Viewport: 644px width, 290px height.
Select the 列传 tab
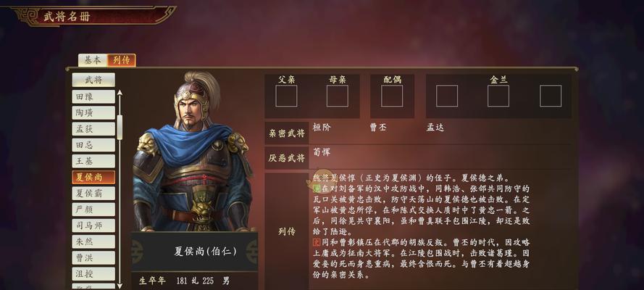pos(122,60)
